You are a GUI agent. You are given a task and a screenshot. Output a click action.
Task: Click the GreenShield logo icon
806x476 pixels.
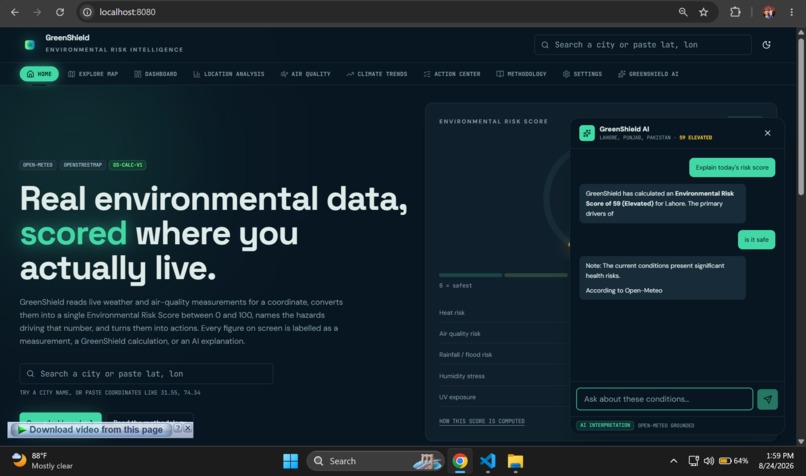coord(30,45)
